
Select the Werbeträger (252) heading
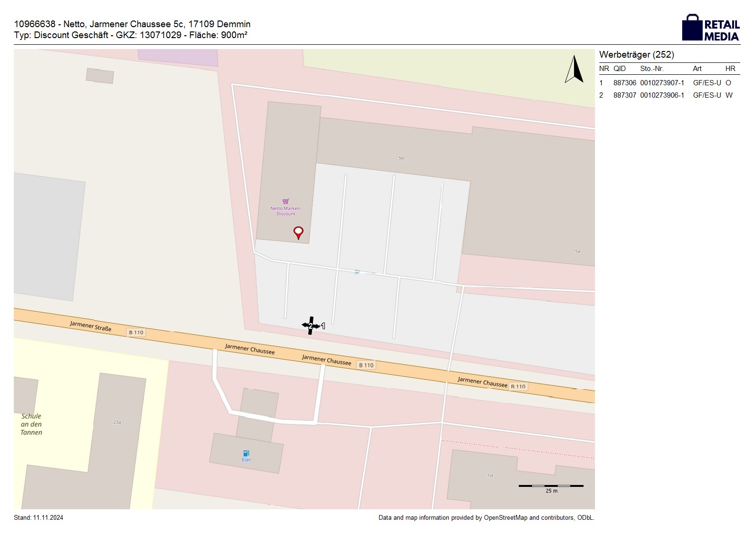(x=636, y=55)
